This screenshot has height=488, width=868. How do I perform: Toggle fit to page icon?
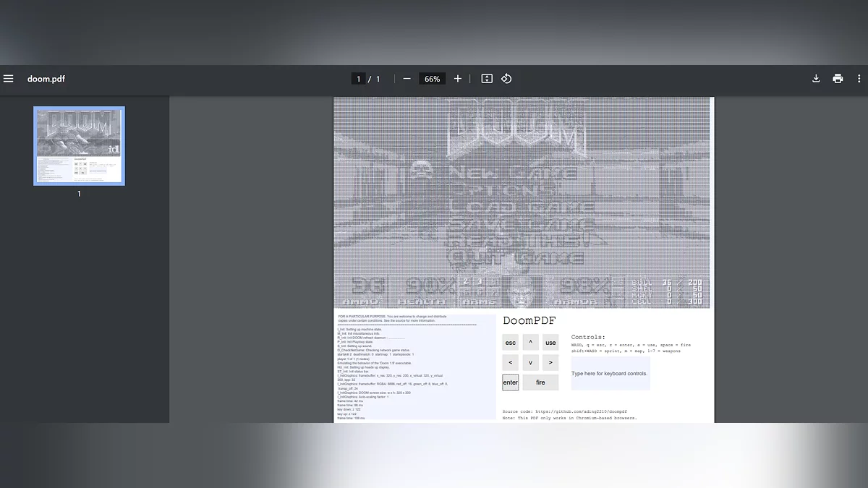tap(487, 79)
